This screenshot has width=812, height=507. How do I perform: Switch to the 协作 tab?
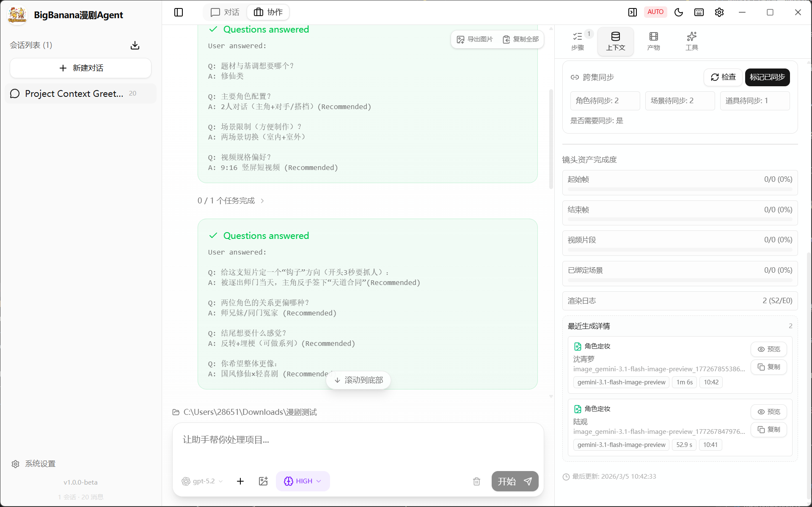tap(268, 12)
